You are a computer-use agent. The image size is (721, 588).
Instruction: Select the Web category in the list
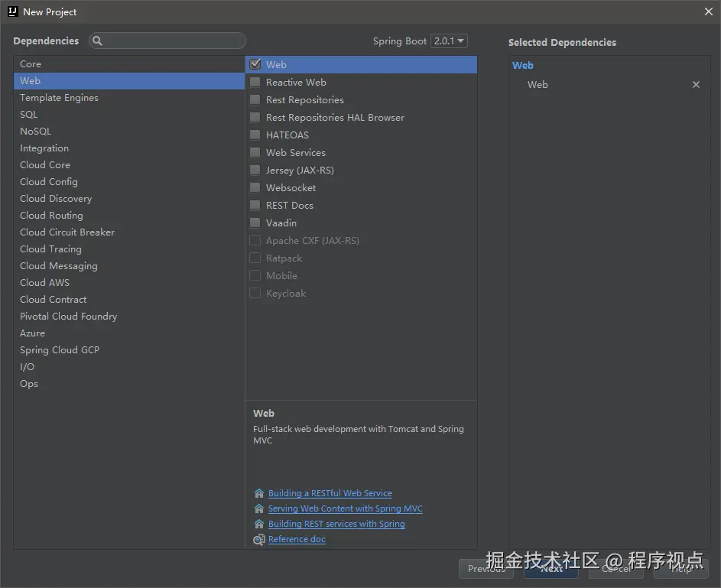[129, 81]
